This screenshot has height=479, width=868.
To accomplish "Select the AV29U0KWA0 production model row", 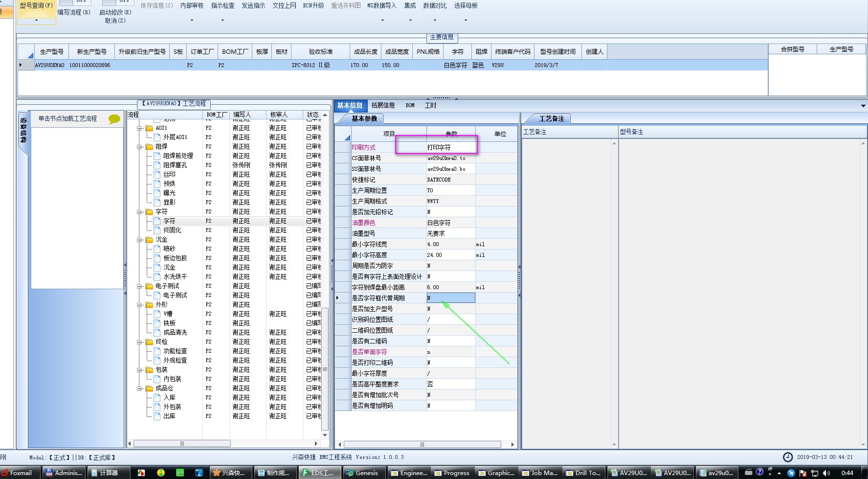I will [393, 65].
